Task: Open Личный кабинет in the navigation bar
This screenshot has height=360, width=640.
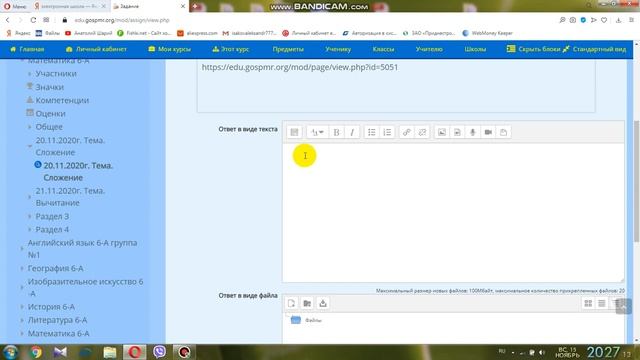Action: tap(96, 49)
